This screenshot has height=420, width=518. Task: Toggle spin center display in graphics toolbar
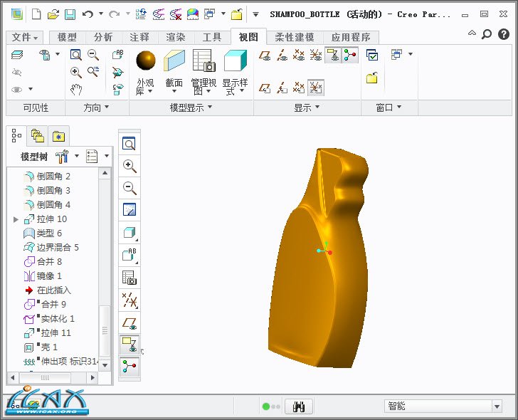click(x=129, y=366)
